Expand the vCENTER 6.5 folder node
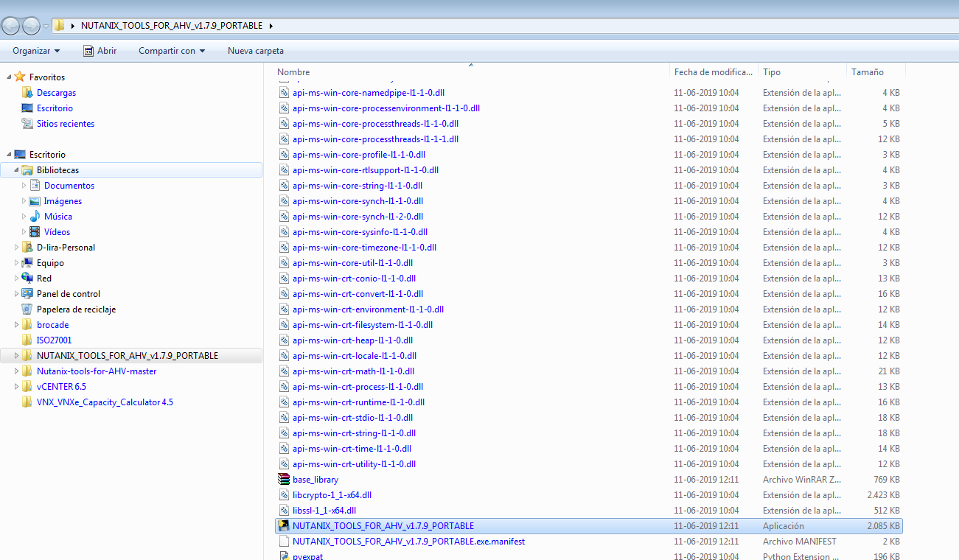 (x=17, y=387)
